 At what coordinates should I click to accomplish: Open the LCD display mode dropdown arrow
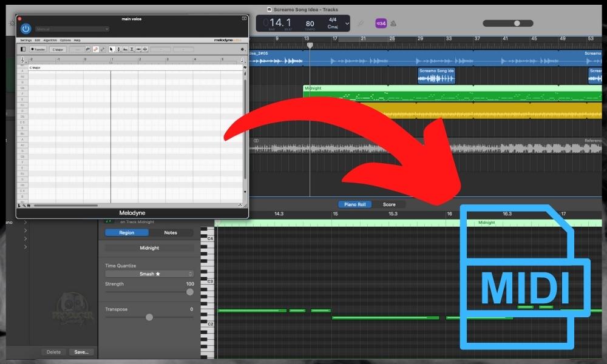click(x=347, y=24)
